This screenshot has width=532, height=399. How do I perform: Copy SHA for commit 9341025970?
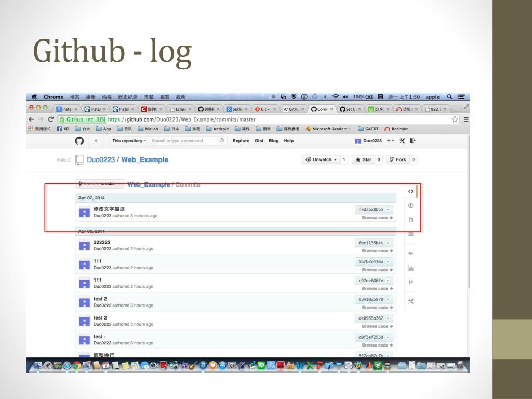pyautogui.click(x=388, y=300)
